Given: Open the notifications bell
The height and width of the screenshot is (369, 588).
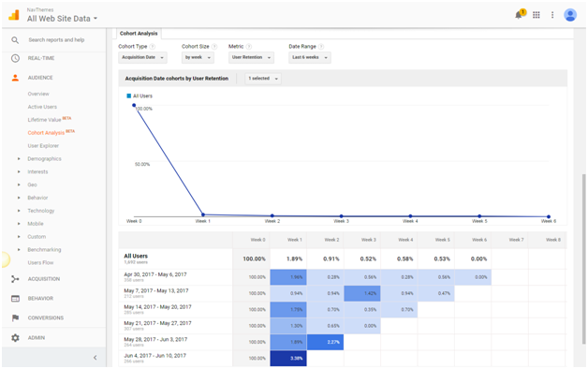Looking at the screenshot, I should (x=520, y=15).
